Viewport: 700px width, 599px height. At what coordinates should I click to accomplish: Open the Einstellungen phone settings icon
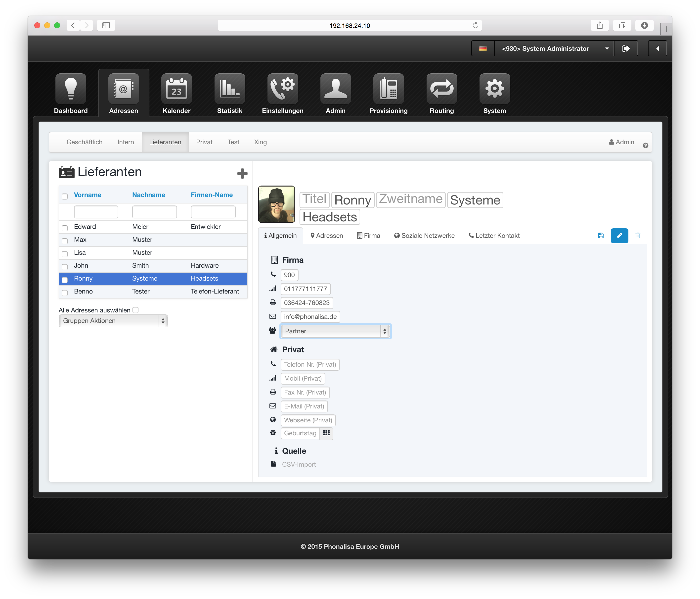pos(283,89)
